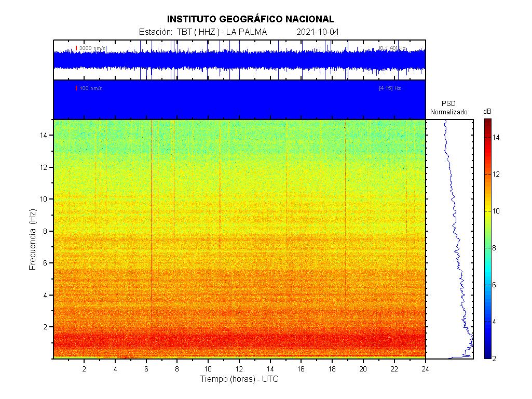Click the "100 nm/s" scale label

coord(91,88)
